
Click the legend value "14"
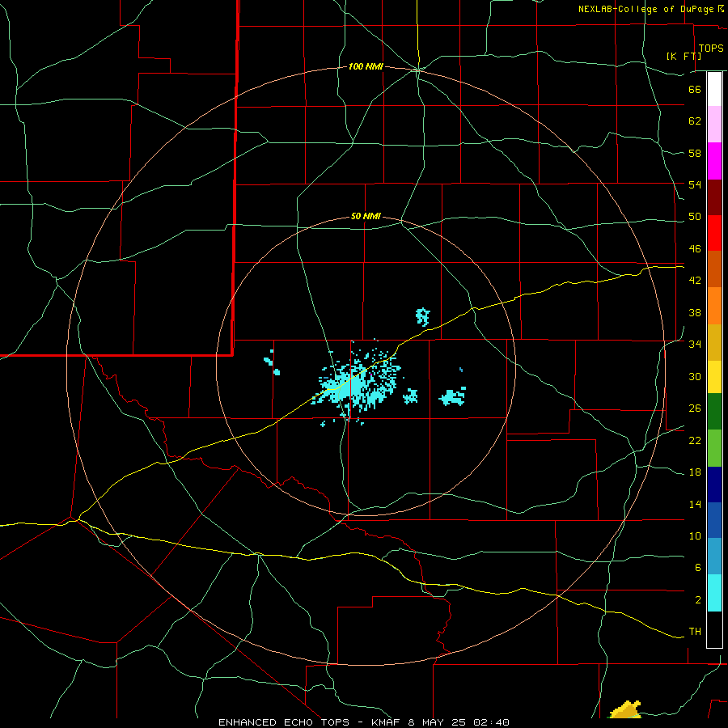point(695,504)
